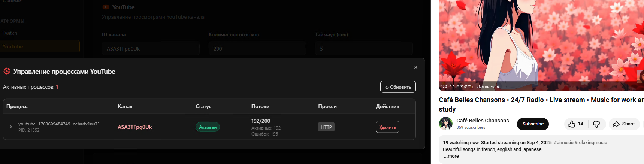
Task: Click the Удалить button for the process
Action: 387,127
